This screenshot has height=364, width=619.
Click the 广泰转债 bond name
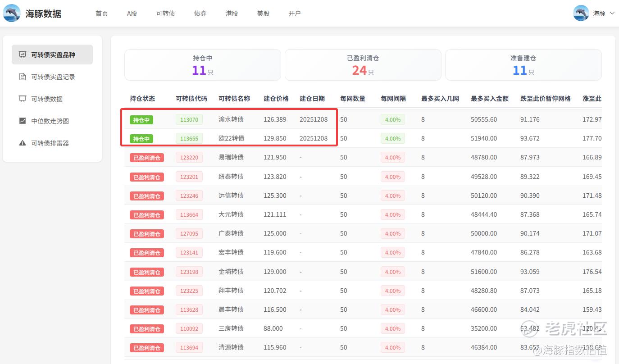(231, 233)
